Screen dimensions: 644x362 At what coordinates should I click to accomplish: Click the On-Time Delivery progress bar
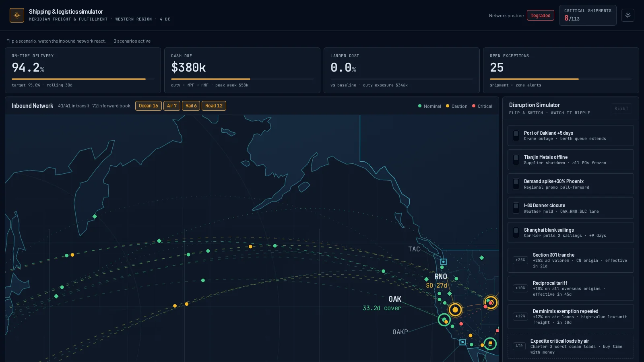click(83, 79)
